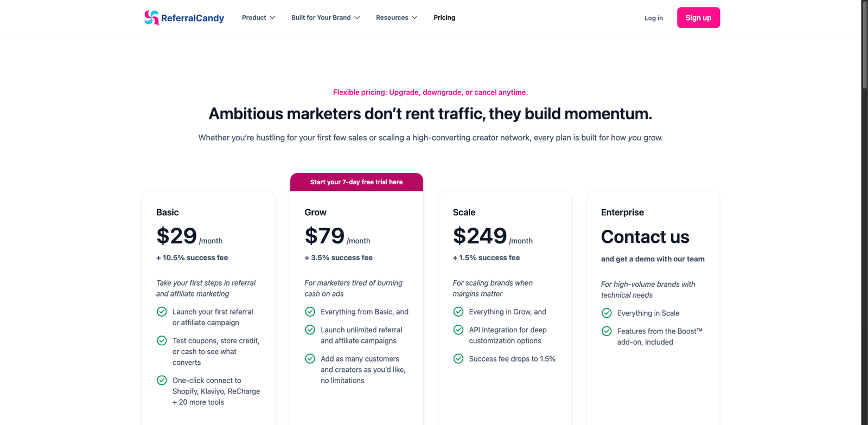Screen dimensions: 868x425
Task: Click the ReferralCandy logo icon
Action: click(151, 18)
